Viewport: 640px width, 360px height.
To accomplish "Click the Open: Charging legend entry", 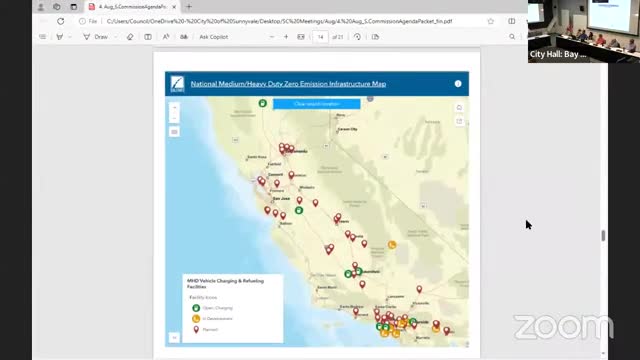I will click(212, 308).
